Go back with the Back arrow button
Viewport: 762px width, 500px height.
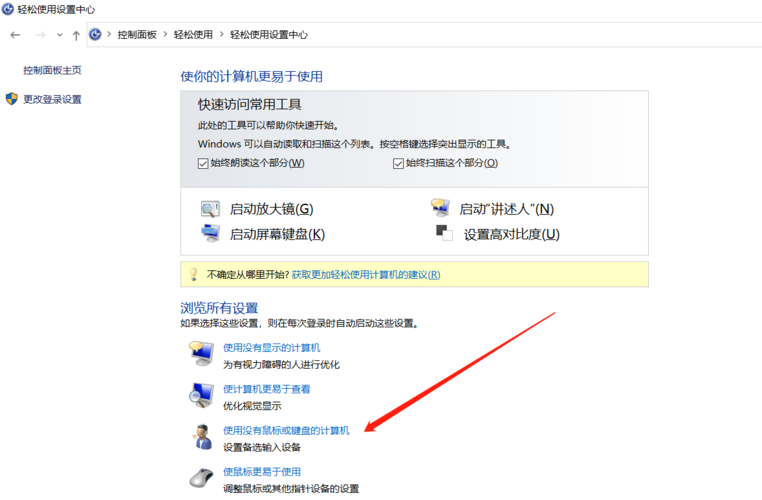(15, 35)
